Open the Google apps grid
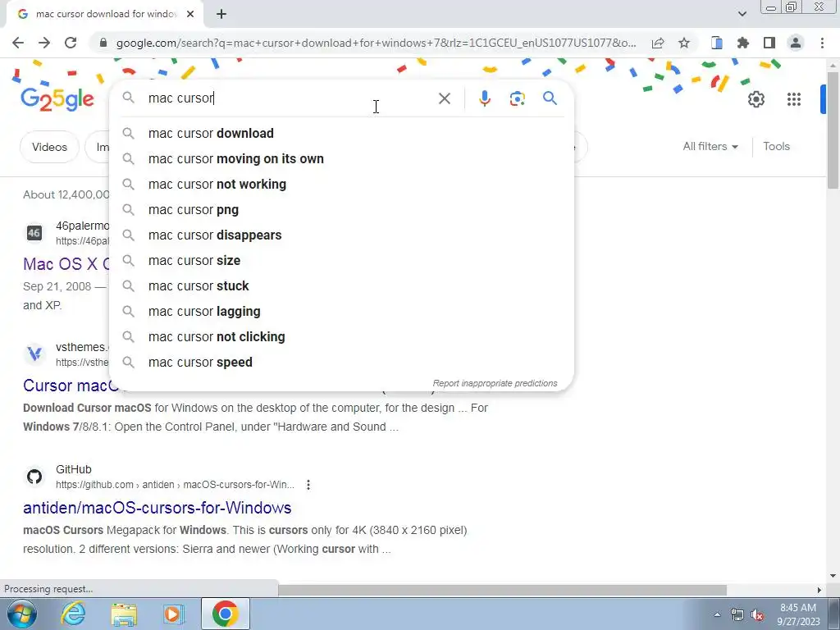Screen dimensions: 840x630 (793, 99)
